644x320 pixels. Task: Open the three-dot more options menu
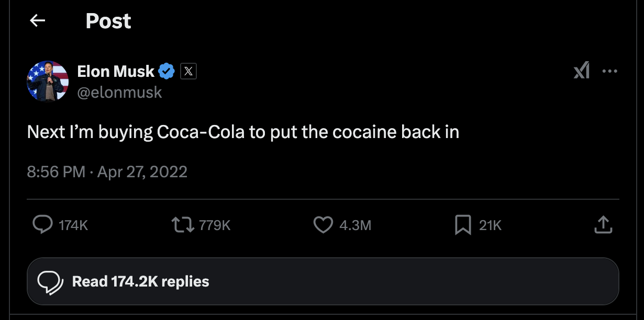click(x=610, y=71)
